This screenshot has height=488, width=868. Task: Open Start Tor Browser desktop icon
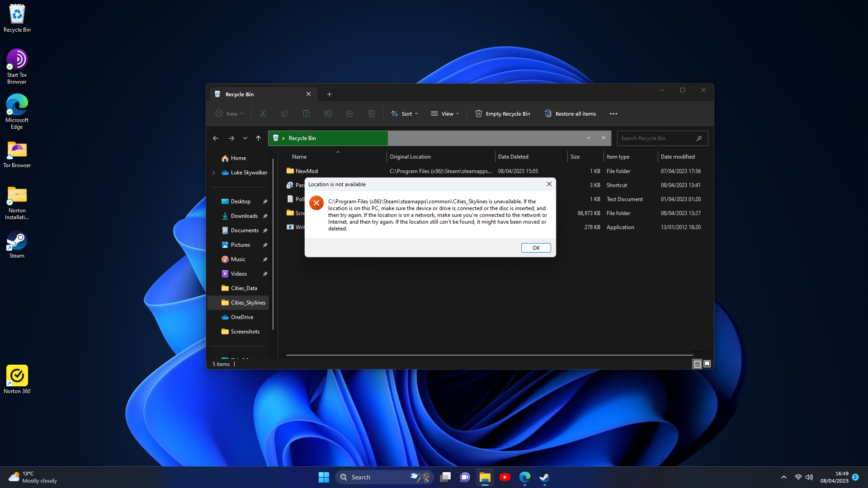tap(17, 66)
